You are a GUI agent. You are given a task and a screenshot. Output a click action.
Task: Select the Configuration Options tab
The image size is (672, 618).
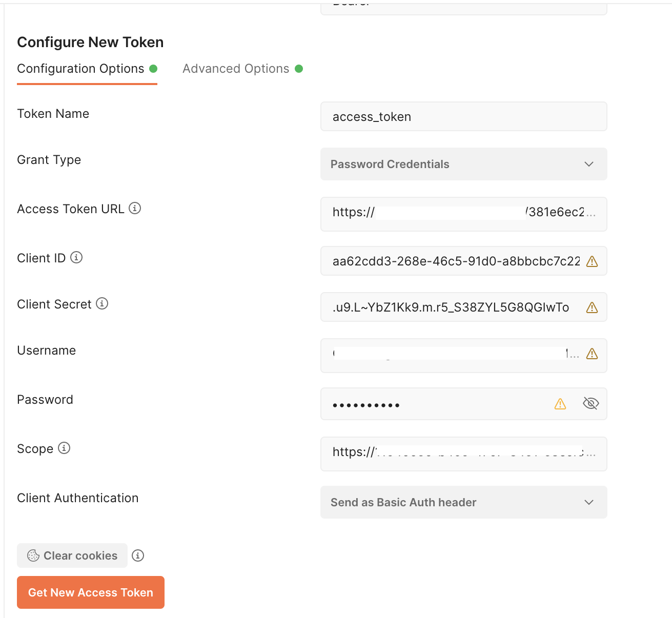coord(80,68)
